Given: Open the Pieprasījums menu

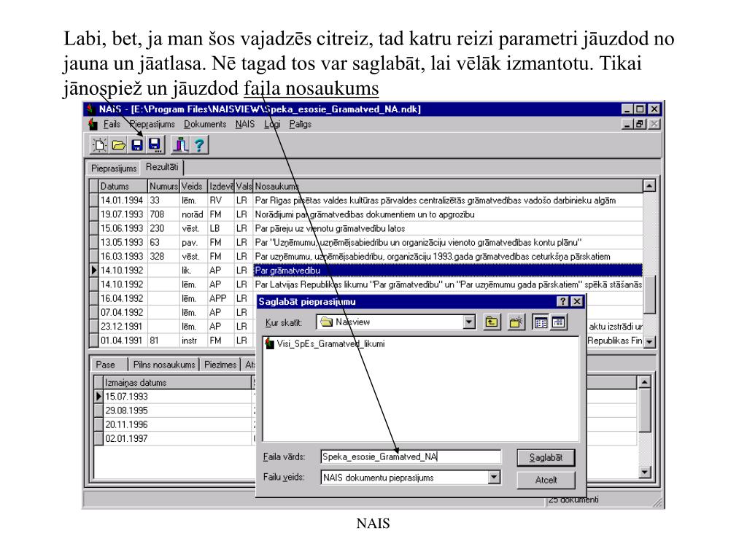Looking at the screenshot, I should (x=152, y=124).
